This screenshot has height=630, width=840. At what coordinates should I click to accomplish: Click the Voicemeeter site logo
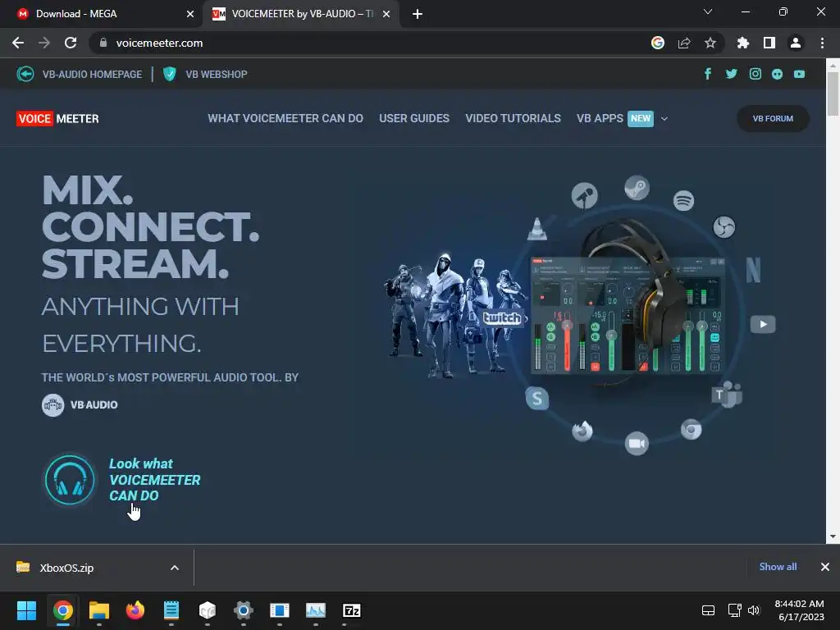click(x=58, y=118)
